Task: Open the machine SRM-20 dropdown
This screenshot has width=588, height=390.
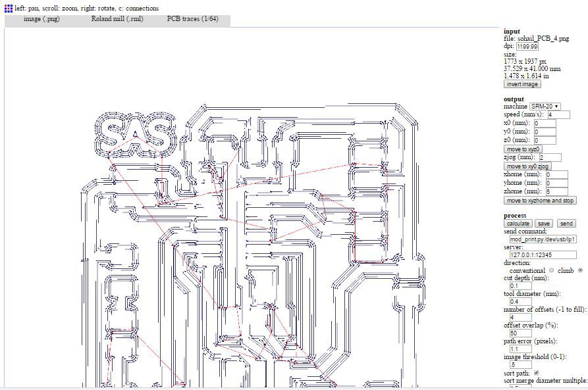Action: coord(545,107)
